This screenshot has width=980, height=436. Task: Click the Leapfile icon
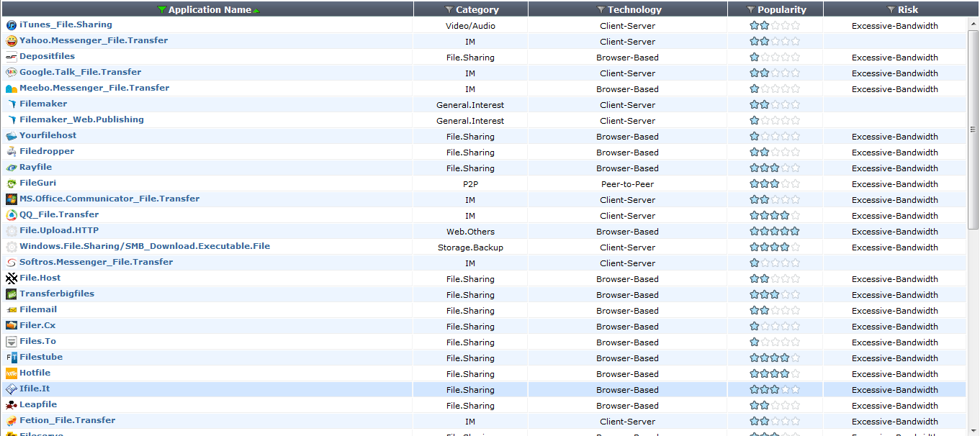(11, 405)
